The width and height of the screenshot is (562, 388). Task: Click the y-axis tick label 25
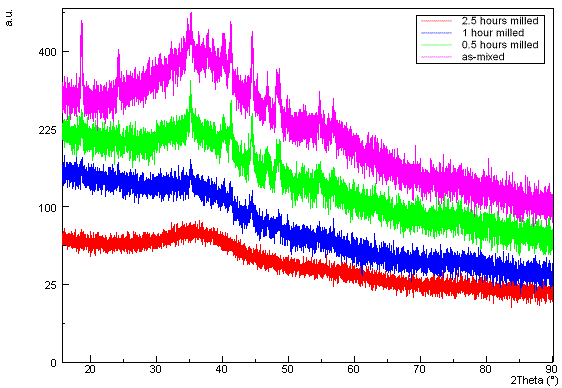tap(51, 286)
